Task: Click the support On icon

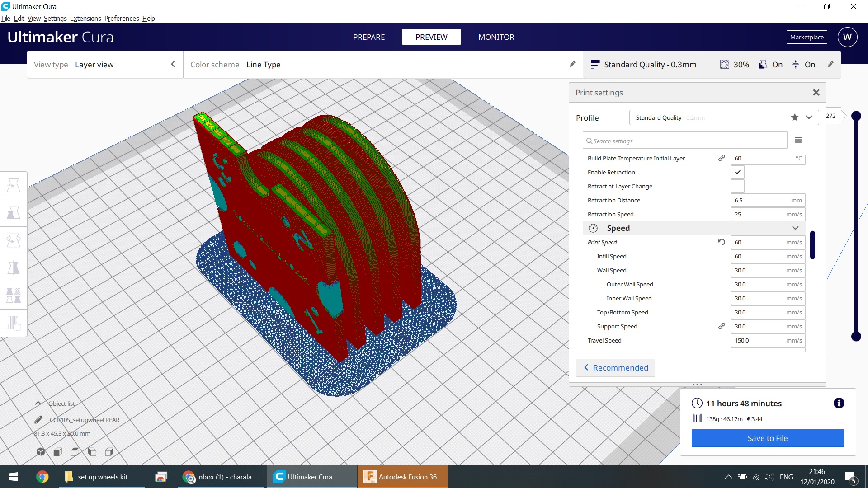Action: 763,64
